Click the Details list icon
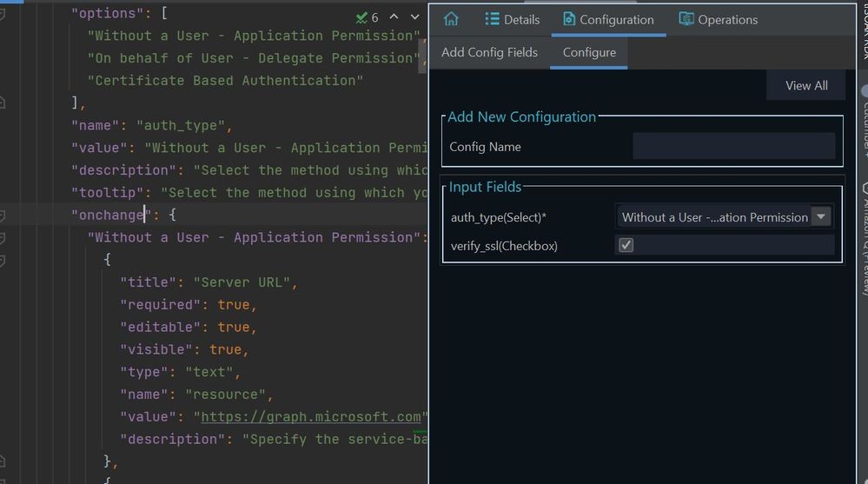The height and width of the screenshot is (484, 868). point(493,19)
